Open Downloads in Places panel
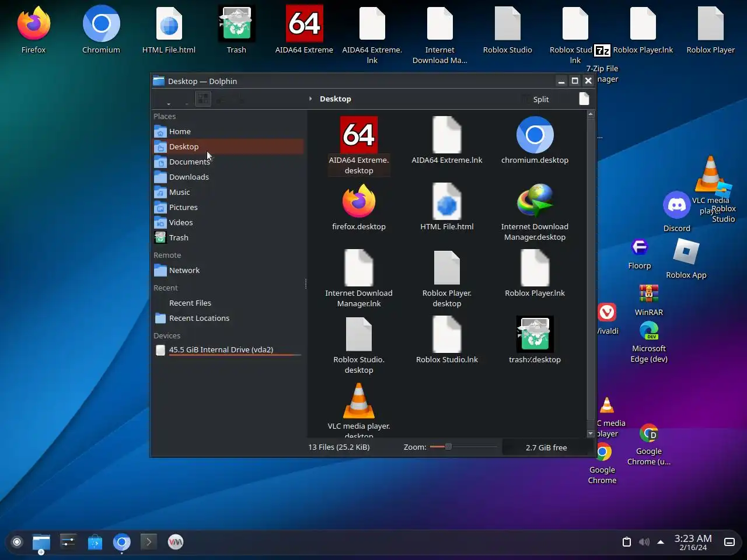747x560 pixels. [228, 177]
